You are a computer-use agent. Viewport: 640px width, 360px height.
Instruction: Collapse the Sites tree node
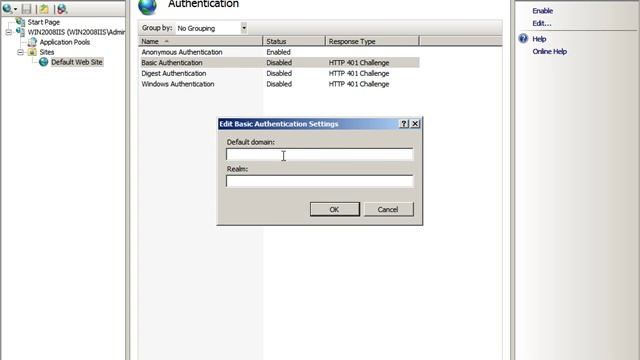pos(20,52)
